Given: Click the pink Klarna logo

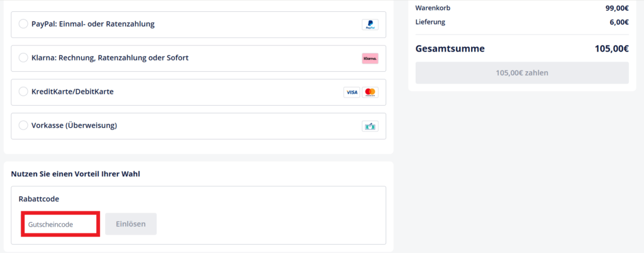Looking at the screenshot, I should tap(370, 59).
